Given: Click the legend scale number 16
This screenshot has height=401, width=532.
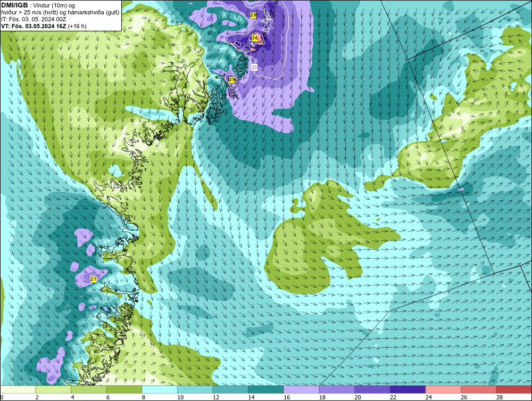Looking at the screenshot, I should click(287, 397).
